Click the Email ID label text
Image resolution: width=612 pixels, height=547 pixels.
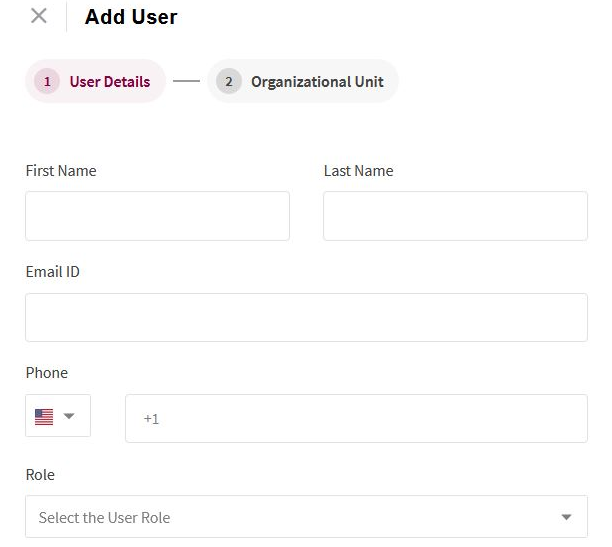click(x=53, y=272)
